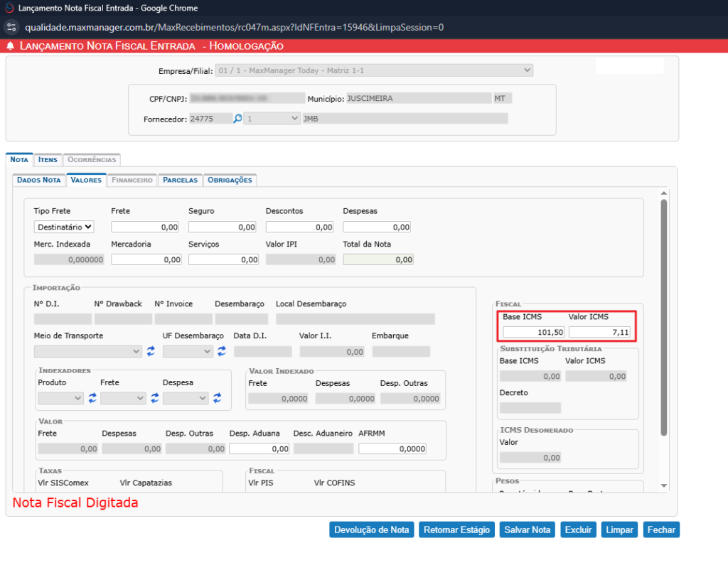Click the Retomar Estágio button
The height and width of the screenshot is (575, 728).
456,530
